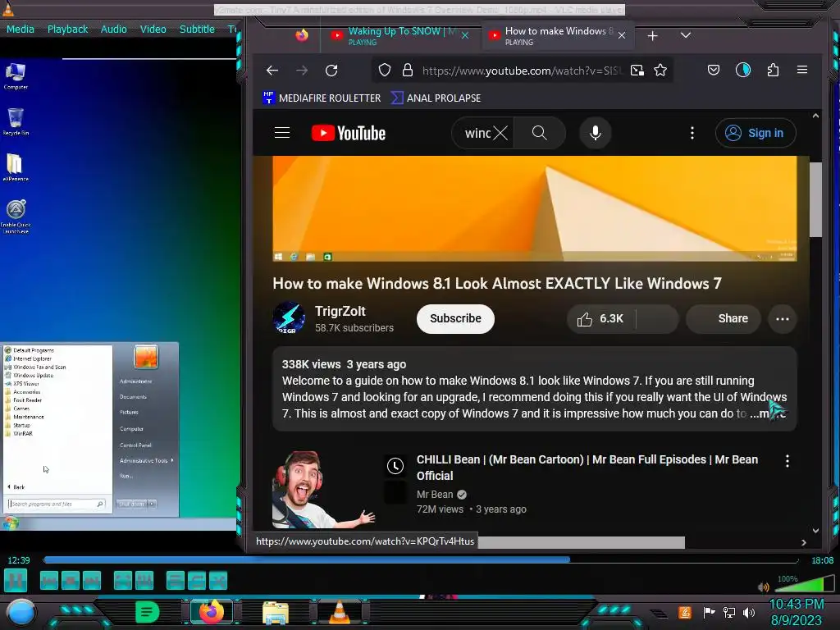Viewport: 840px width, 630px height.
Task: Adjust the VLC green volume slider
Action: (x=804, y=583)
